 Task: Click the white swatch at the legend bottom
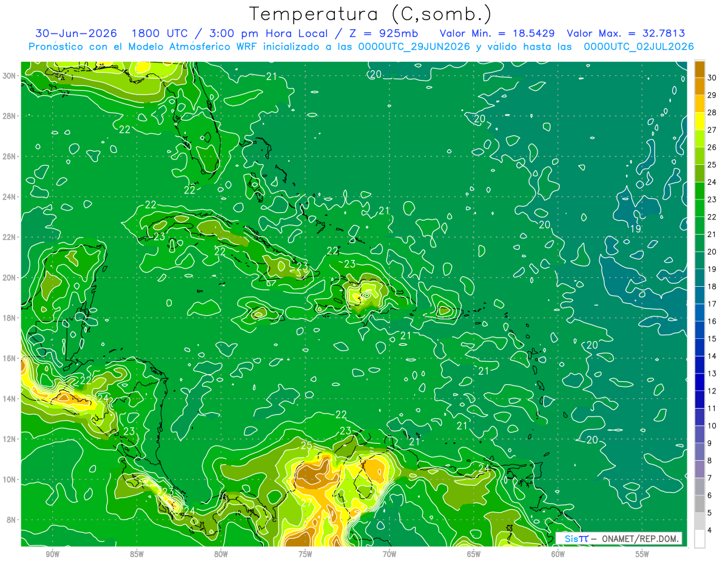[x=699, y=539]
